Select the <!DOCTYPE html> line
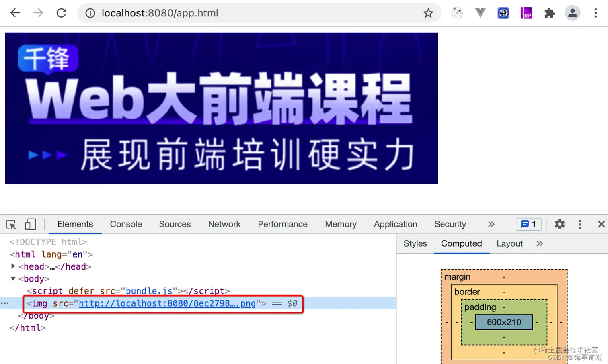The image size is (608, 364). (x=48, y=242)
